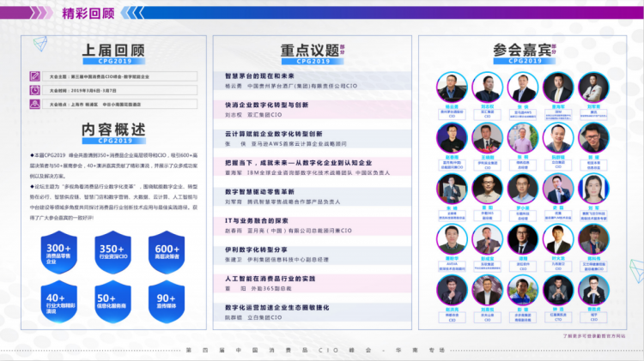Screen dimensions: 644x361
Task: Open the agenda item 数字智慧驱动零售革新
Action: coord(259,191)
